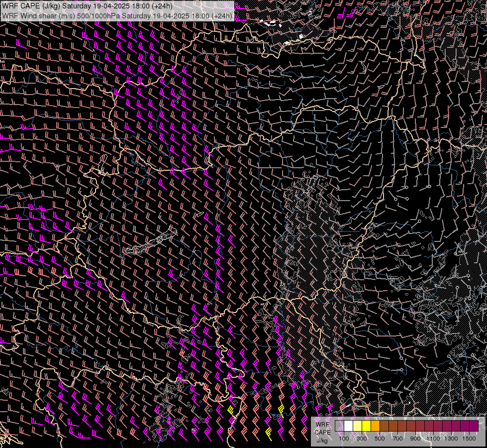Click the elongated Lake Balaton outline
This screenshot has width=487, height=448.
coord(151,241)
